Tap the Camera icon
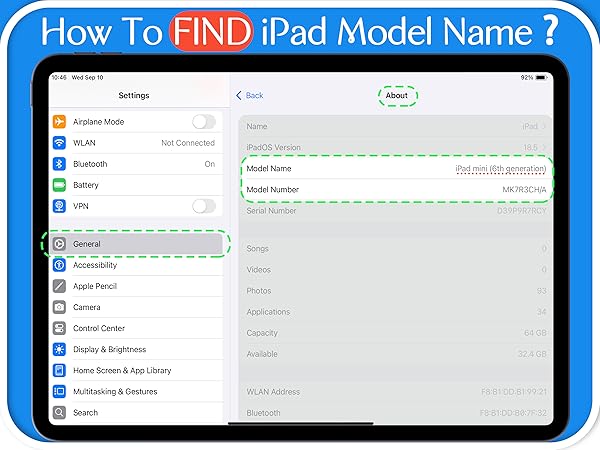 pos(59,307)
